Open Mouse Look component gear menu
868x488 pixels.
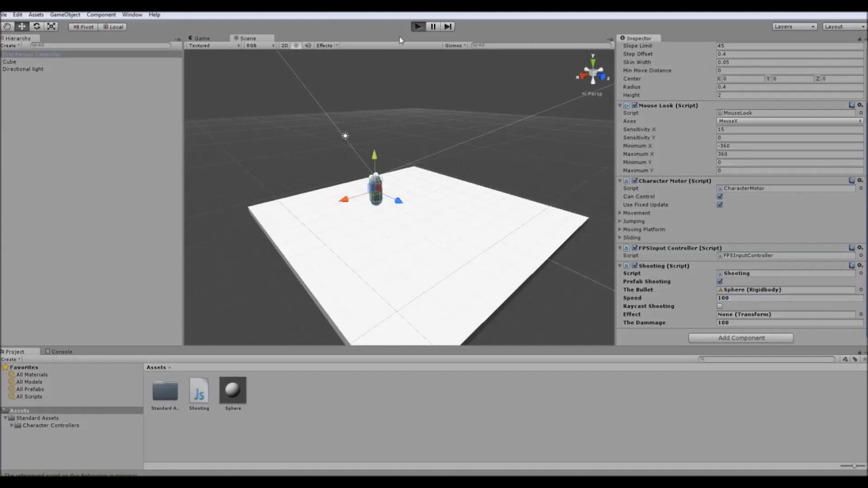(861, 105)
